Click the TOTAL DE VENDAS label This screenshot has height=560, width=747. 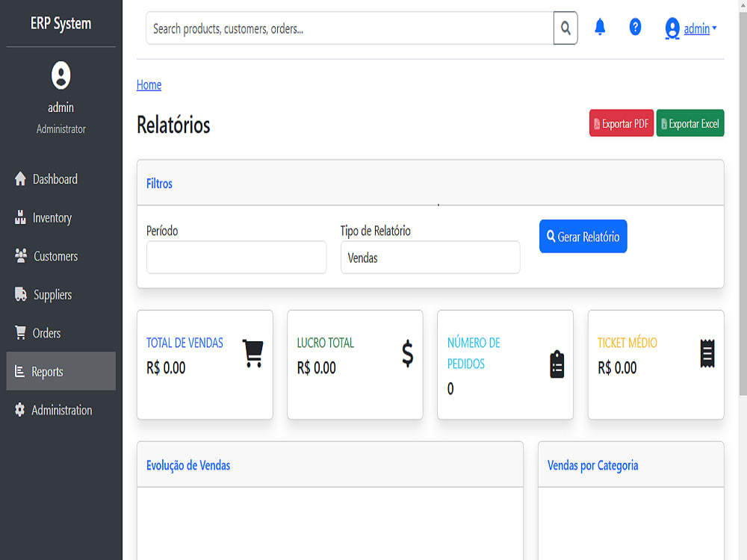(x=185, y=343)
